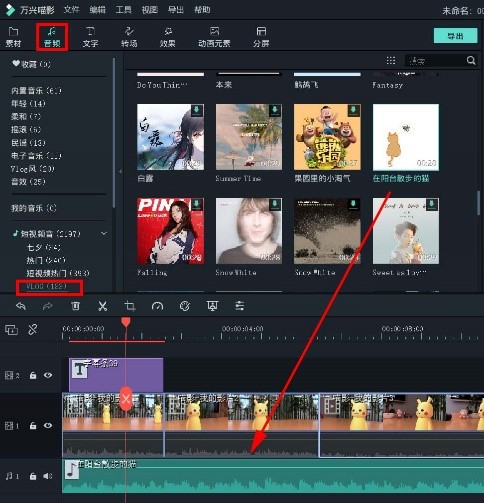The image size is (484, 503).
Task: Open the 效果 effects tab
Action: click(x=168, y=37)
